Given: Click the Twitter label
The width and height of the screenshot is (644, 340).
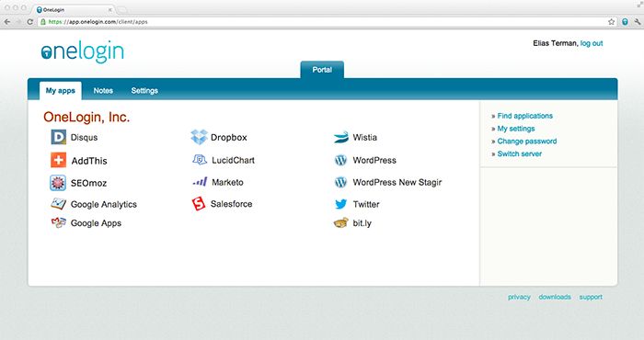Looking at the screenshot, I should (366, 204).
